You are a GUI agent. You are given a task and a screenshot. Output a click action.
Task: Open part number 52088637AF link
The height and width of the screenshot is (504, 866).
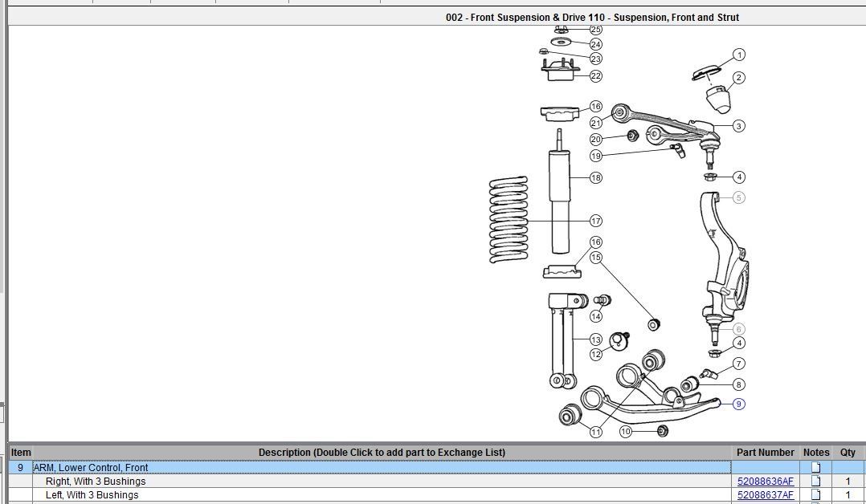pyautogui.click(x=765, y=495)
